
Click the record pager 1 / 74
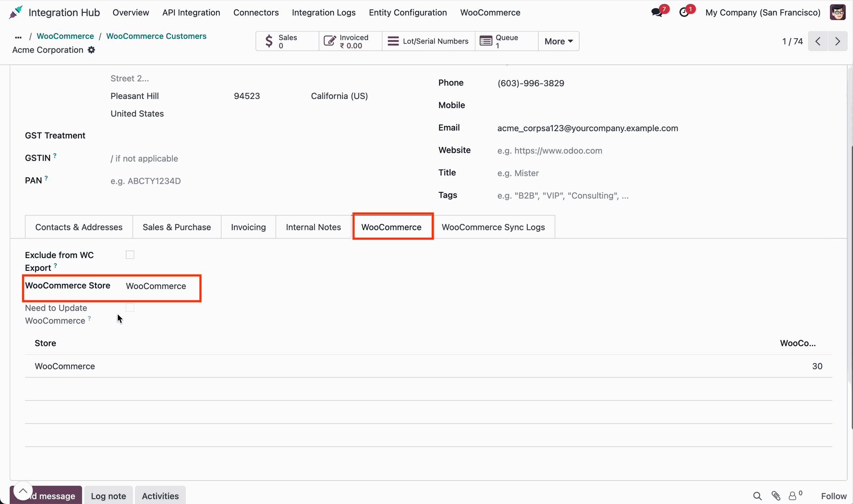pos(792,41)
